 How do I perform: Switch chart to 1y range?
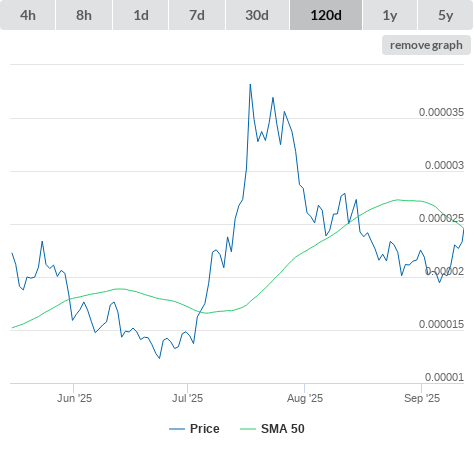[390, 15]
